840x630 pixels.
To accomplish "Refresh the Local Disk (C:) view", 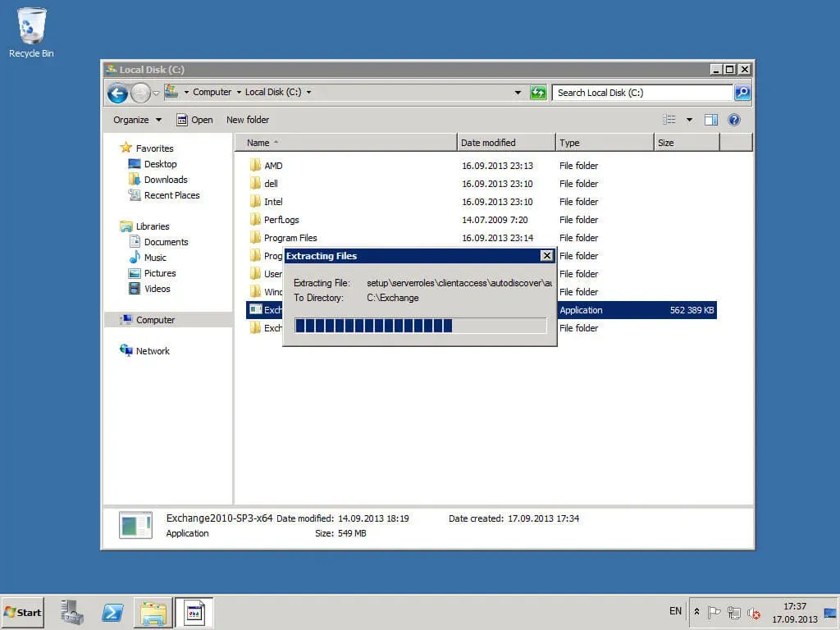I will 538,93.
